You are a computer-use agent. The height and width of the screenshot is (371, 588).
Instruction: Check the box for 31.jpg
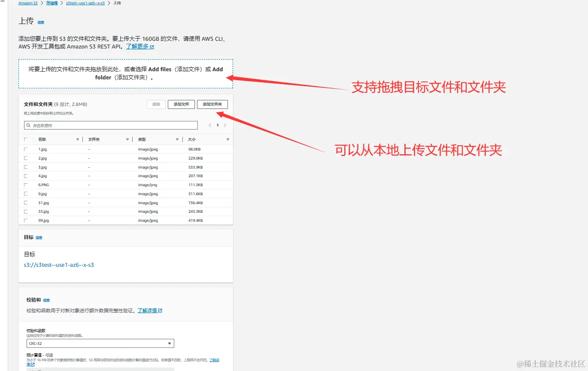(26, 203)
